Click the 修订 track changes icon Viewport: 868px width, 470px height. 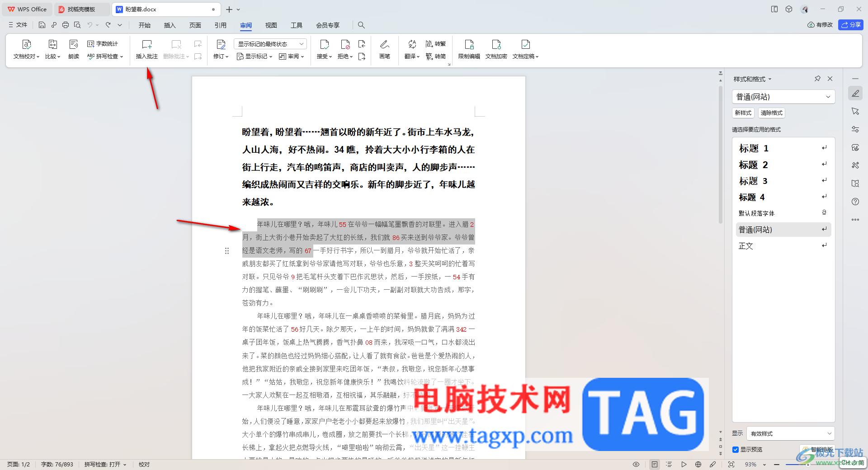coord(221,44)
